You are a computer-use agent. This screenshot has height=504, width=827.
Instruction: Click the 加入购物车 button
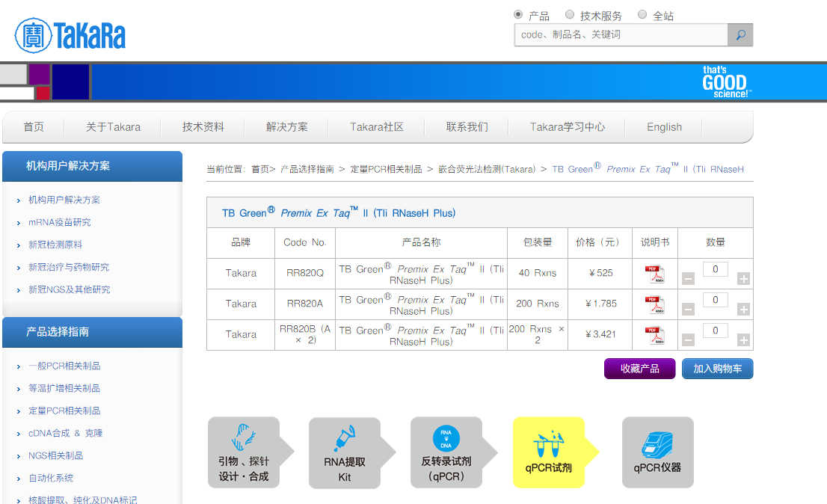[717, 369]
